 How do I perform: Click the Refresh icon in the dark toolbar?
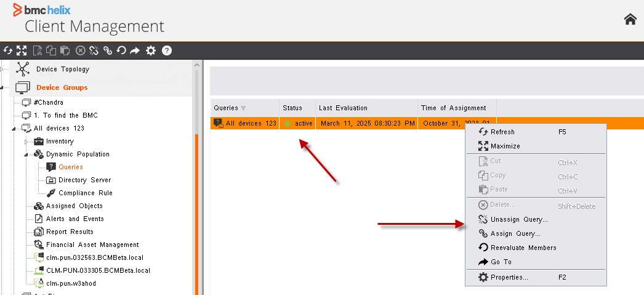click(8, 51)
